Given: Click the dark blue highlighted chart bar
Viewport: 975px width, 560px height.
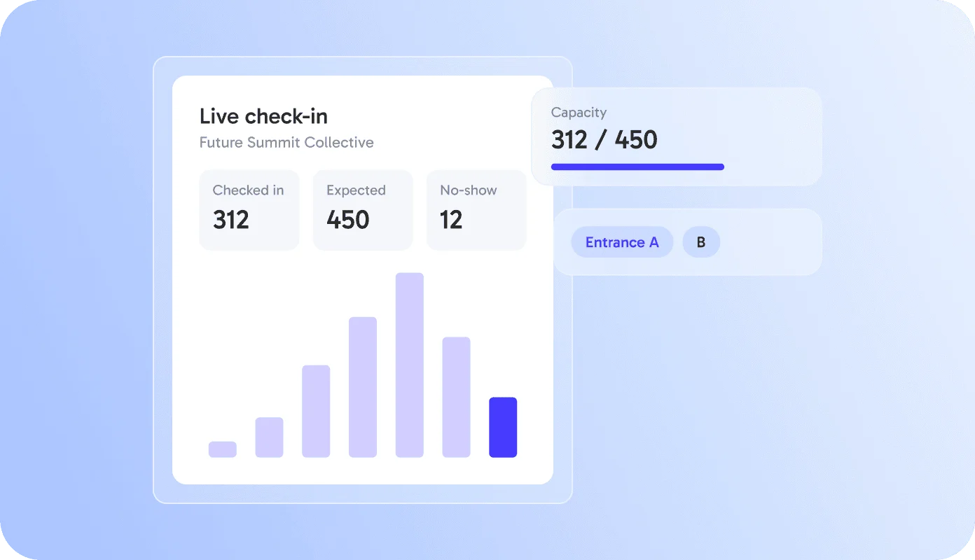Looking at the screenshot, I should 503,427.
